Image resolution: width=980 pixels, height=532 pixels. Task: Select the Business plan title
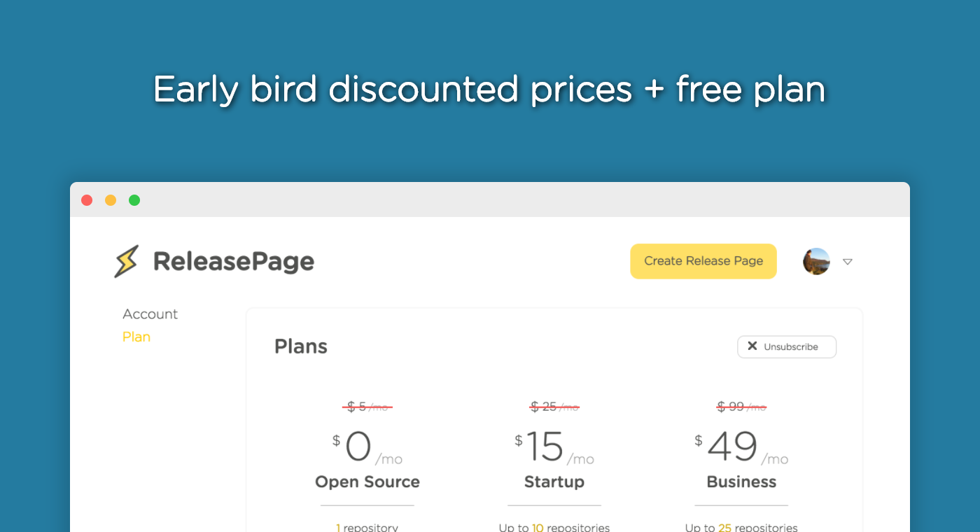(x=741, y=482)
